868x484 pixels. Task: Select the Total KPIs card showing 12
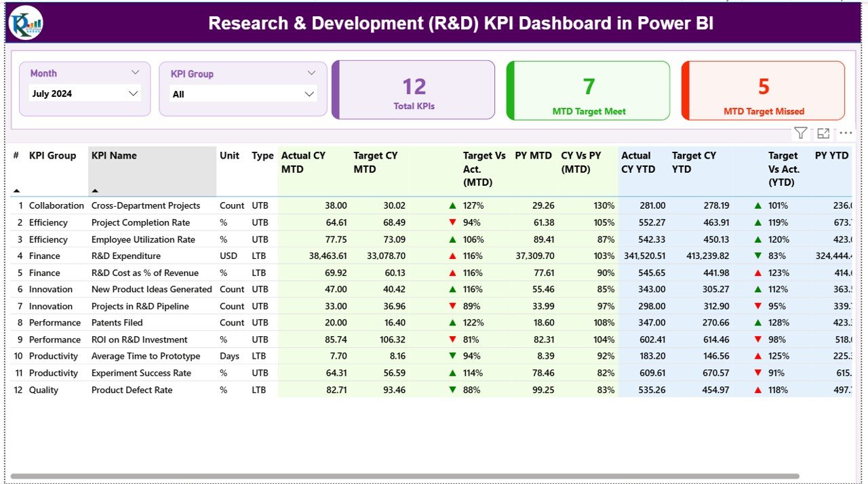click(414, 90)
